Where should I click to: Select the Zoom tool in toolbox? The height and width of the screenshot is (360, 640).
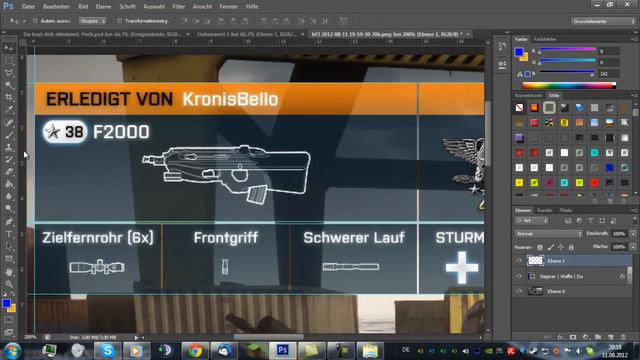pyautogui.click(x=9, y=284)
